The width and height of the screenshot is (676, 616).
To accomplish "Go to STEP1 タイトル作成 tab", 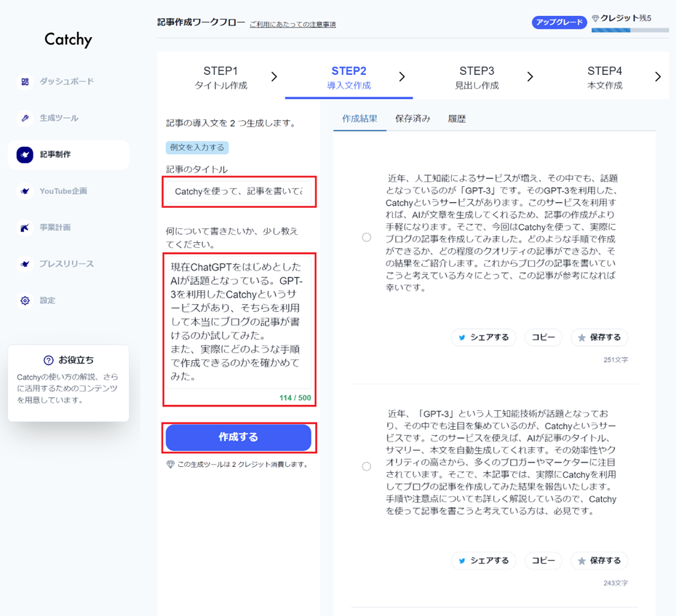I will (220, 78).
